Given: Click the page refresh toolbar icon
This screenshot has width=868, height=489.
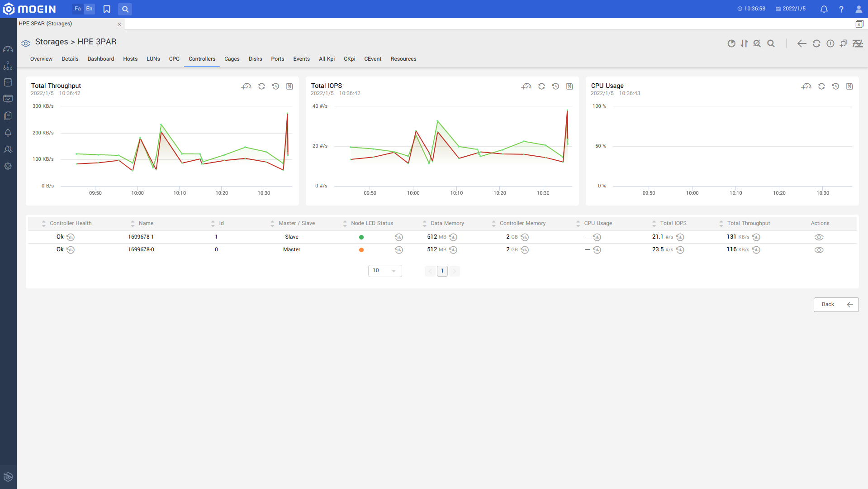Looking at the screenshot, I should coord(816,43).
